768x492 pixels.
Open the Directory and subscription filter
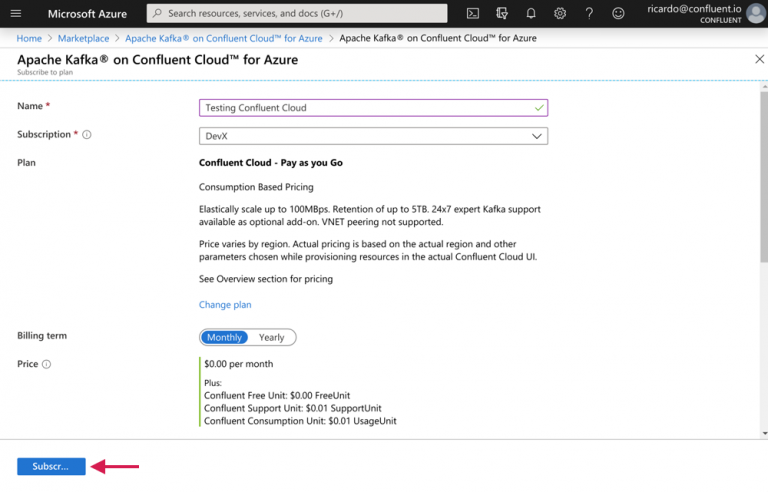[x=502, y=13]
